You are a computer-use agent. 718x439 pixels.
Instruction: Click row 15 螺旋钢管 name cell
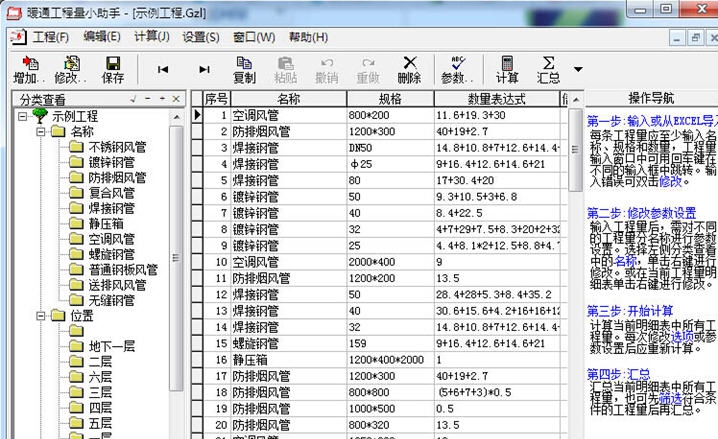(288, 343)
